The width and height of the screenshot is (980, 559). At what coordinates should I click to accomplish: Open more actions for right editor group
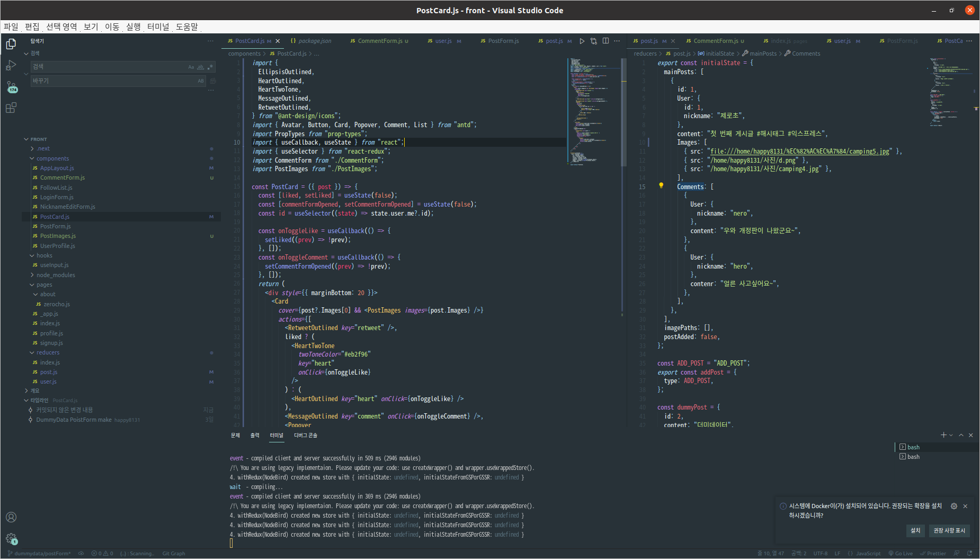[969, 41]
